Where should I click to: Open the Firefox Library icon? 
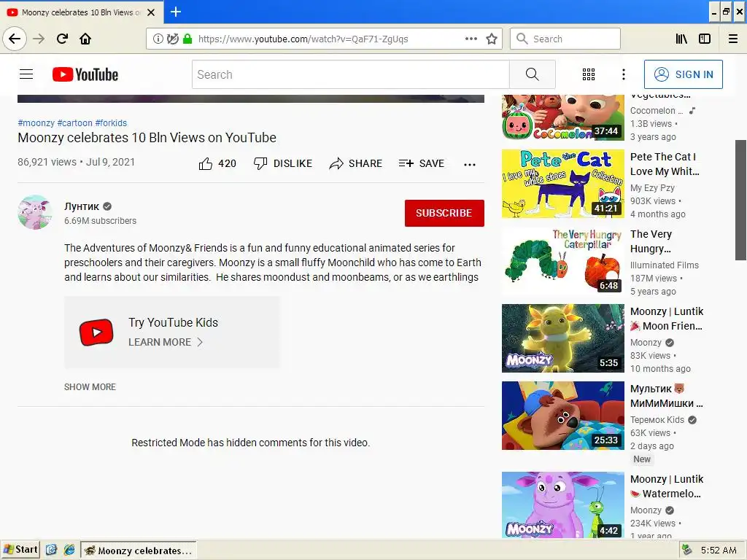(681, 39)
